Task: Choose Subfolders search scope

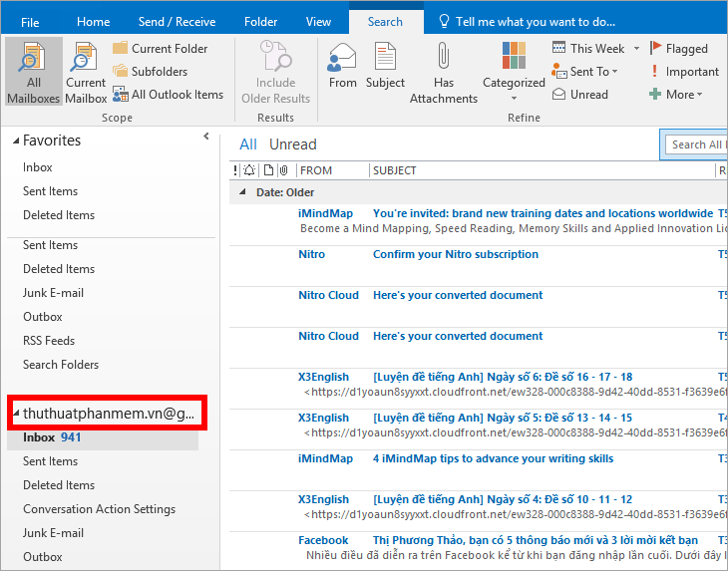Action: coord(150,72)
